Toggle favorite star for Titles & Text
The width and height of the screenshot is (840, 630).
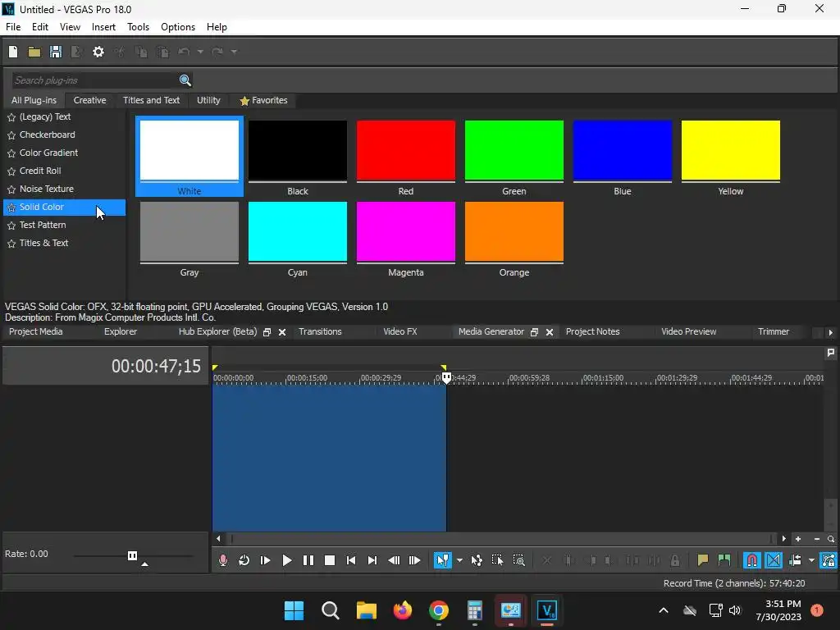11,244
